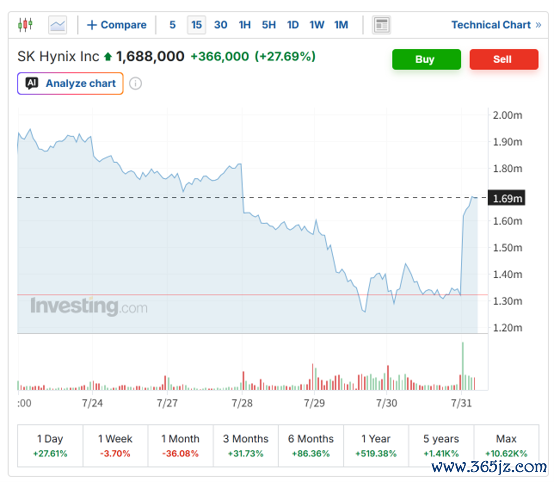This screenshot has width=554, height=482.
Task: Click the red Sell button
Action: (504, 59)
